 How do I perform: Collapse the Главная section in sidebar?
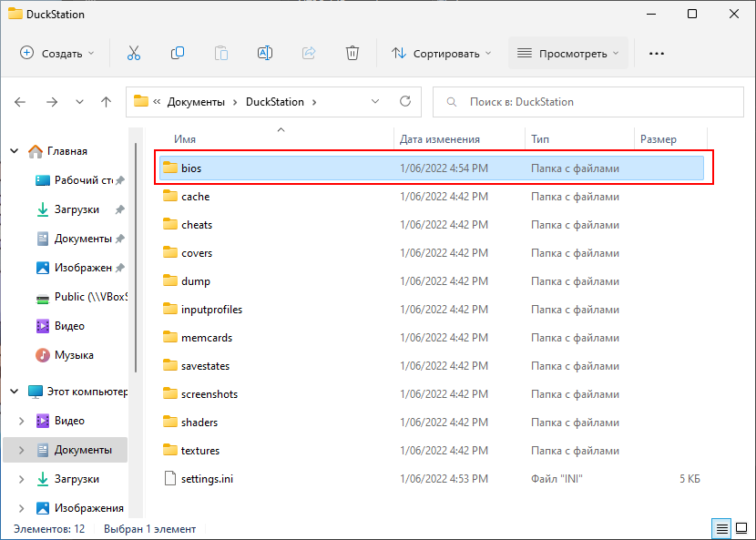(15, 151)
